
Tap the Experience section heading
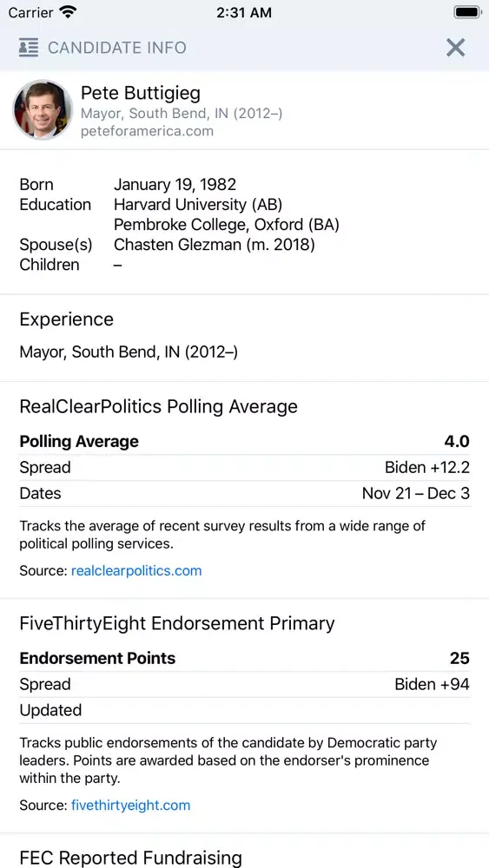pos(67,319)
